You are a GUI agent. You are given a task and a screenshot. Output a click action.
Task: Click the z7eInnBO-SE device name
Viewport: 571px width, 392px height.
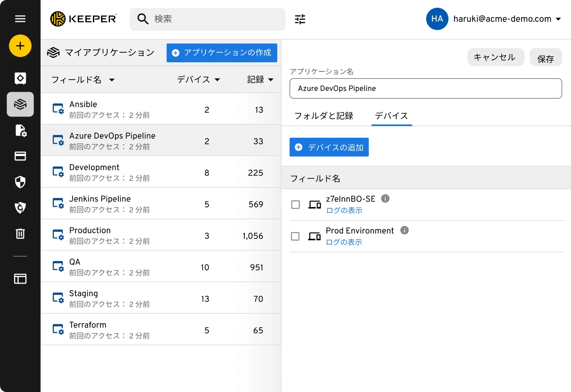(x=351, y=199)
